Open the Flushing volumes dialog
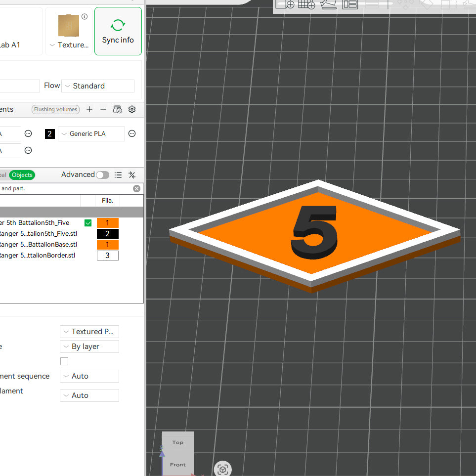The image size is (476, 476). coord(55,109)
